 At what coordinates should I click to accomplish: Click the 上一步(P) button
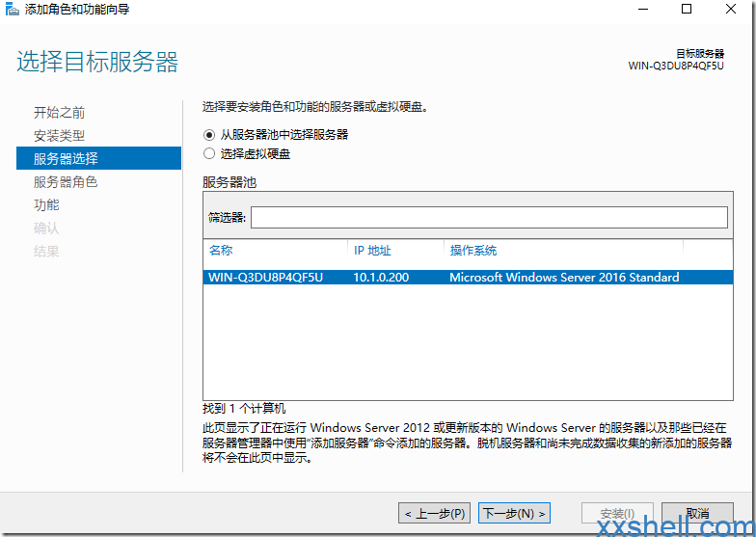point(434,513)
